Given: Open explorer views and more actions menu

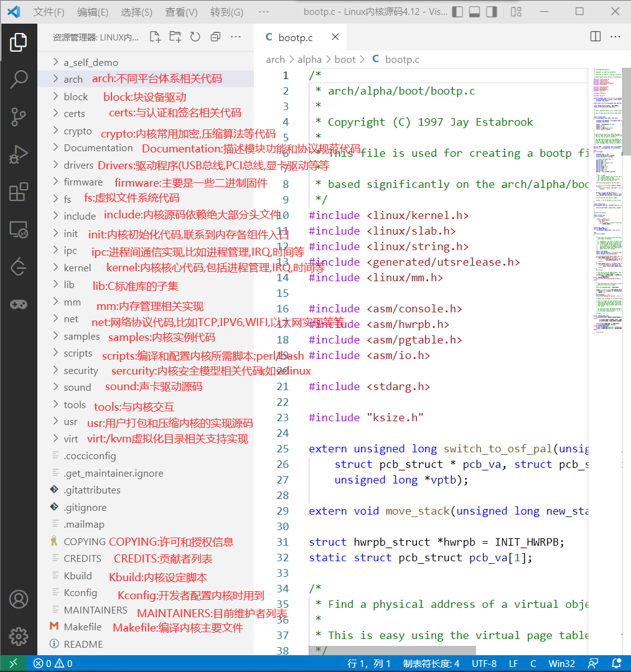Looking at the screenshot, I should pos(235,37).
